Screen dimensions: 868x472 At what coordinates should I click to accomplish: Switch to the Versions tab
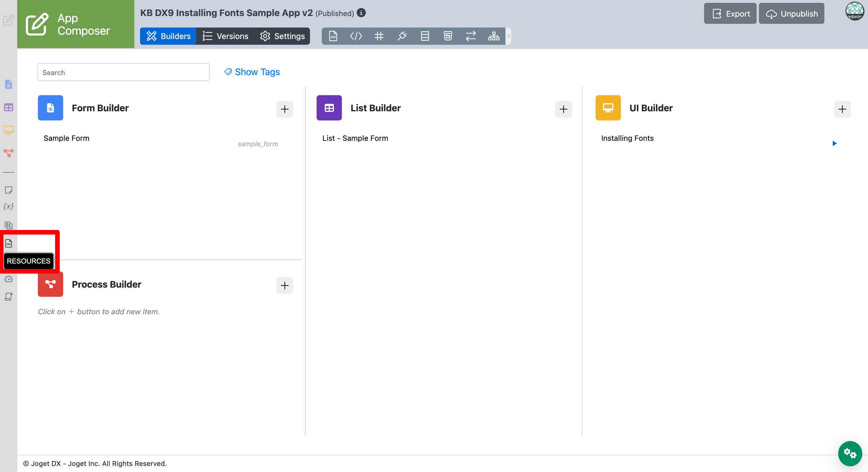pos(225,36)
